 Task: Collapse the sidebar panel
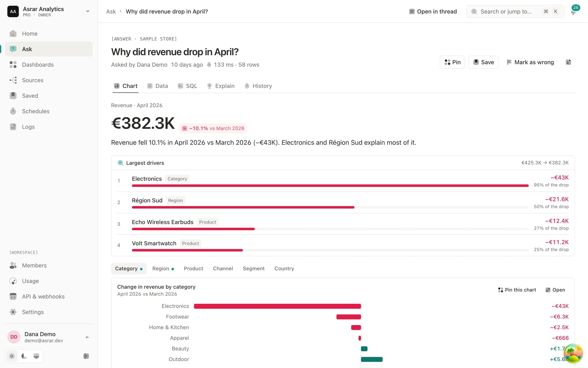click(86, 356)
